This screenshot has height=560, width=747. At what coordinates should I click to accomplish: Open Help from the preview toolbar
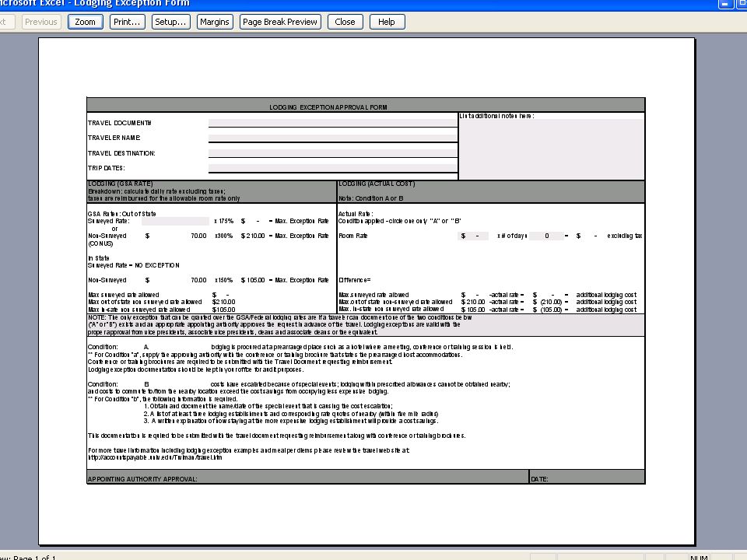[387, 22]
